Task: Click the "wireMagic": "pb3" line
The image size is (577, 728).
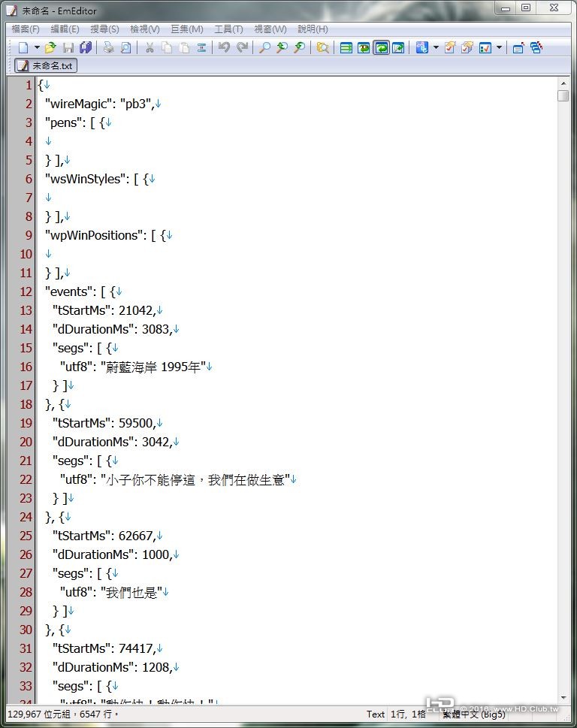Action: (x=99, y=104)
